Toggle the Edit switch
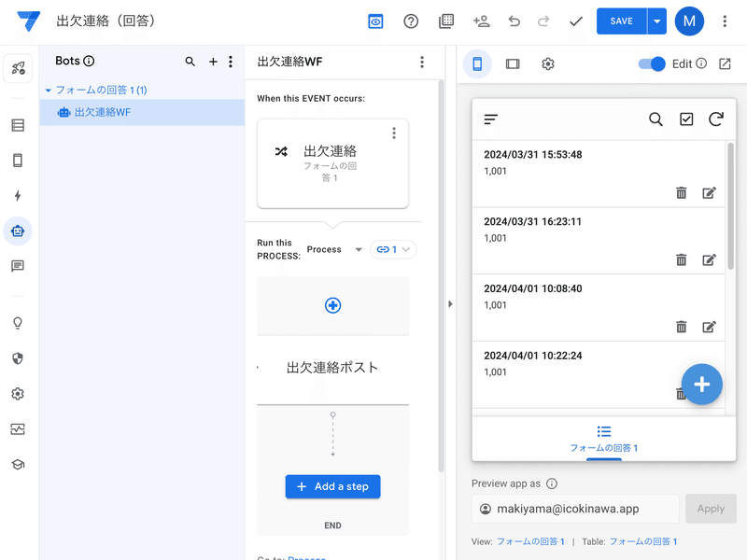Image resolution: width=747 pixels, height=560 pixels. click(652, 63)
